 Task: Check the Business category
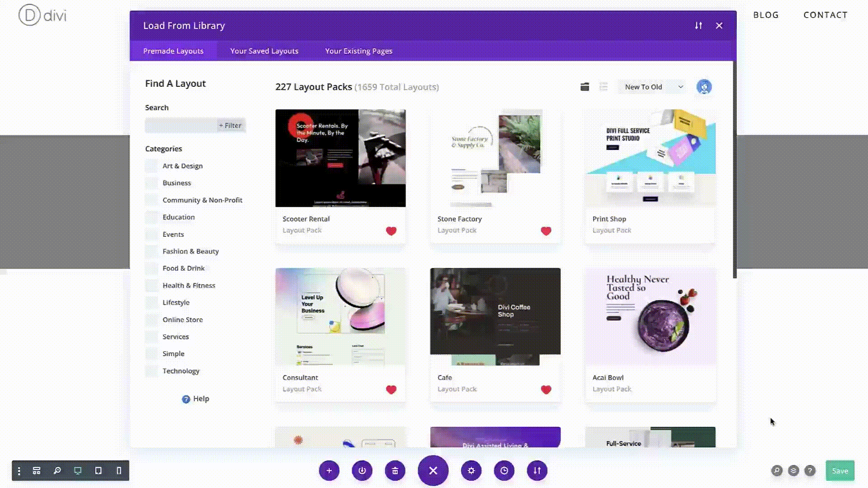click(152, 183)
